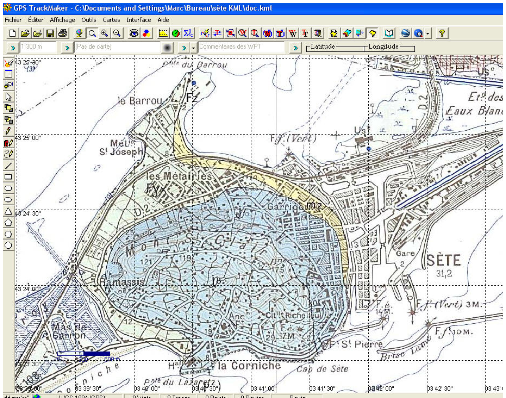
Task: Select the arrow pointer selection tool
Action: pos(8,97)
